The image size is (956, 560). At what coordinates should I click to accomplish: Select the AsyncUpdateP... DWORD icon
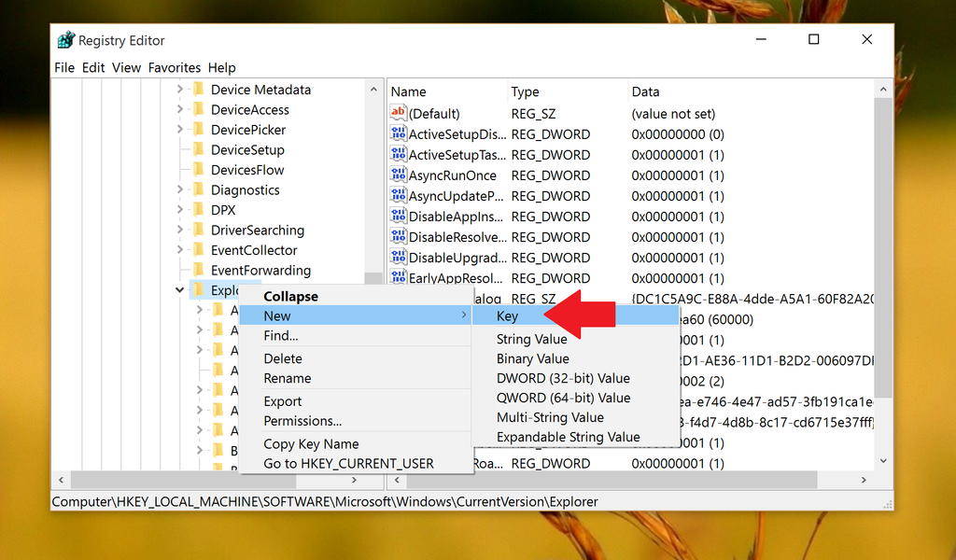(x=398, y=196)
